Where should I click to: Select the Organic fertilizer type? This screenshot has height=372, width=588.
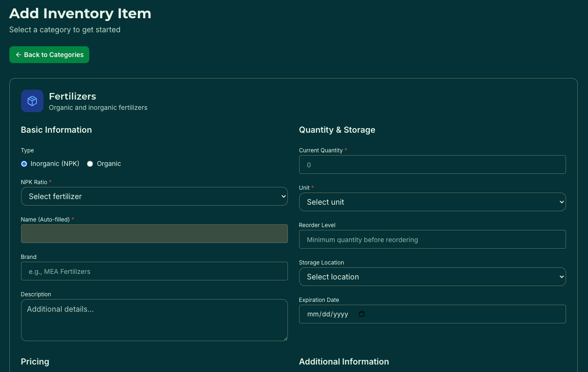coord(90,164)
